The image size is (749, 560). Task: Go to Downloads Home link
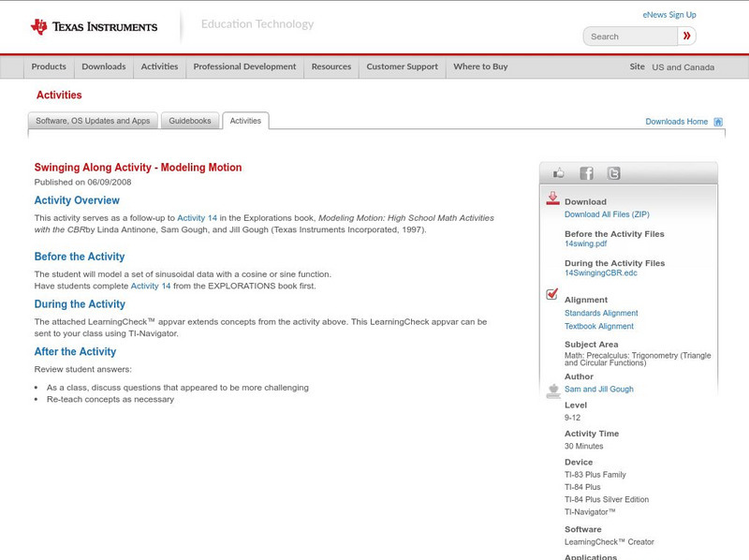pyautogui.click(x=676, y=122)
